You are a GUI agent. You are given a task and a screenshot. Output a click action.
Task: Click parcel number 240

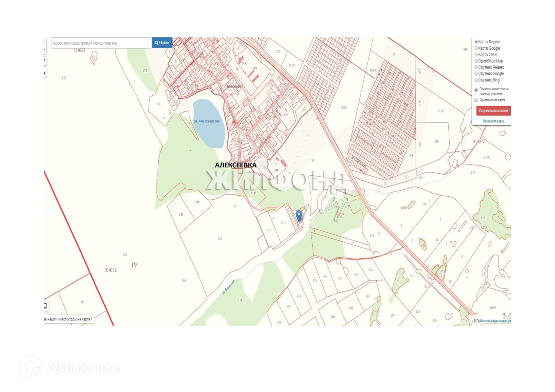333,317
